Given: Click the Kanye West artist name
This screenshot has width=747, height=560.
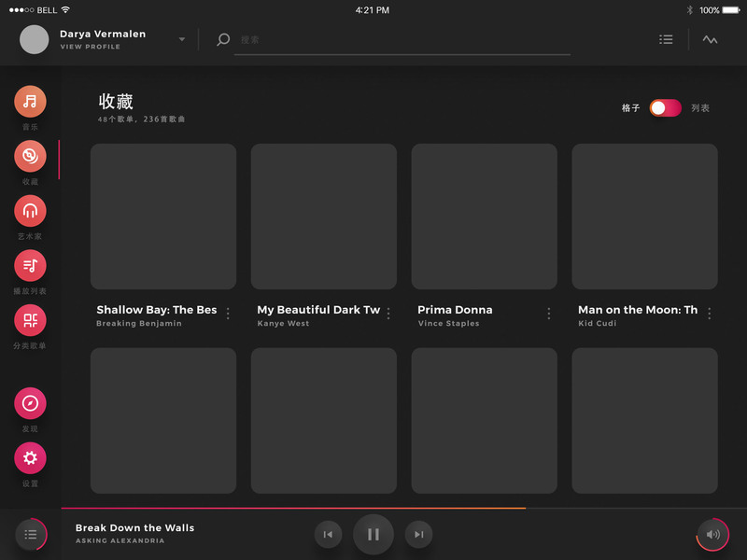Looking at the screenshot, I should (284, 323).
